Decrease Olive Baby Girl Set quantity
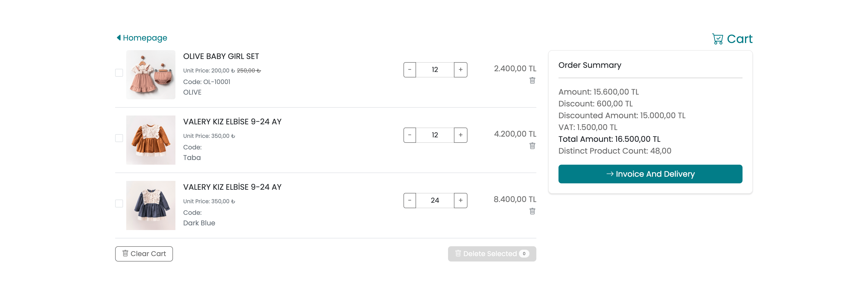 tap(409, 70)
